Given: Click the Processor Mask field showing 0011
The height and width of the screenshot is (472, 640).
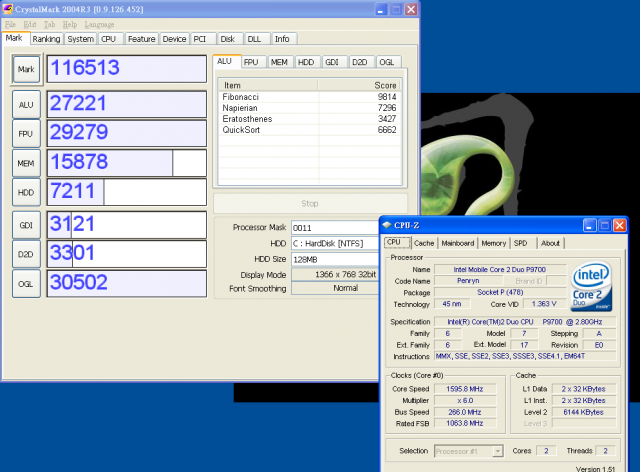Looking at the screenshot, I should coord(336,228).
